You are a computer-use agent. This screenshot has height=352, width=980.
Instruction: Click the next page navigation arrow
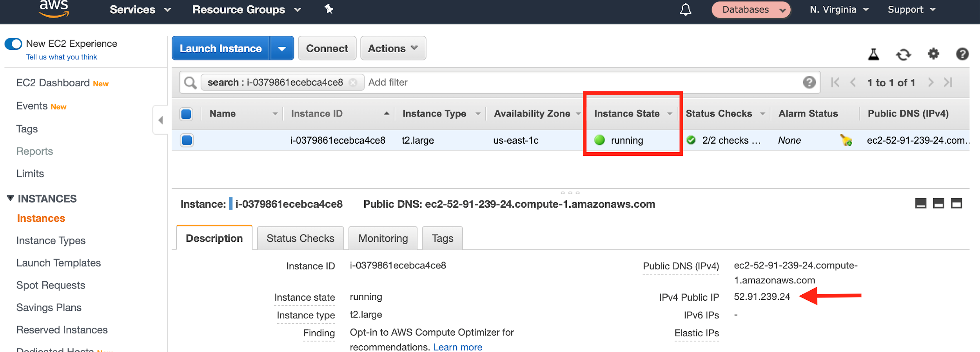point(931,82)
